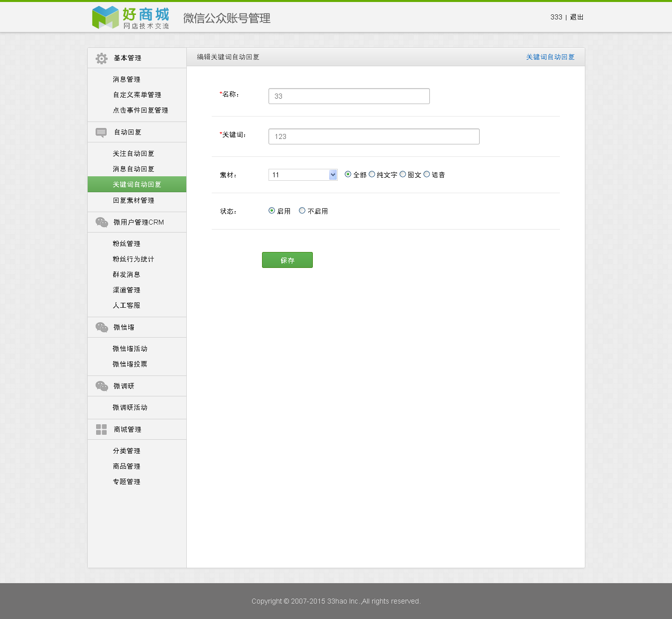Go to 消息自动回复
Viewport: 672px width, 619px height.
(134, 169)
